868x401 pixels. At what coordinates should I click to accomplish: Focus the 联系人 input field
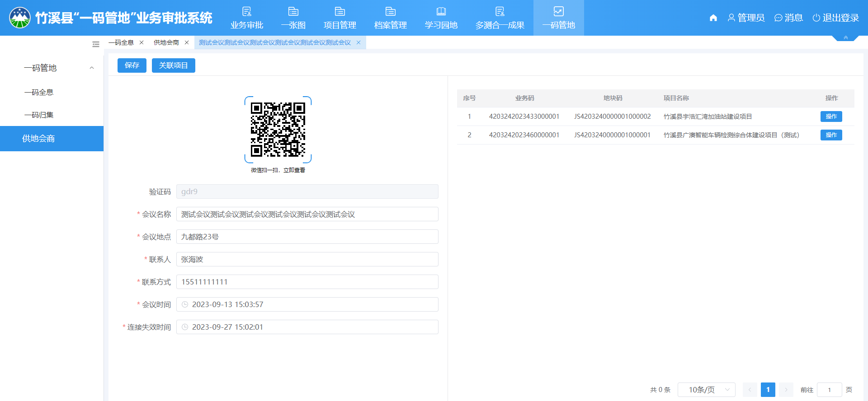pos(307,259)
